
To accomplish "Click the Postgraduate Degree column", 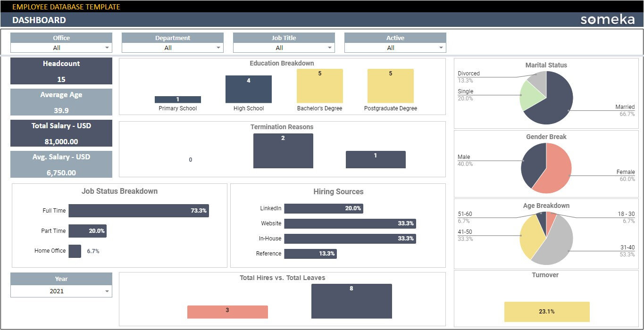I will [390, 86].
